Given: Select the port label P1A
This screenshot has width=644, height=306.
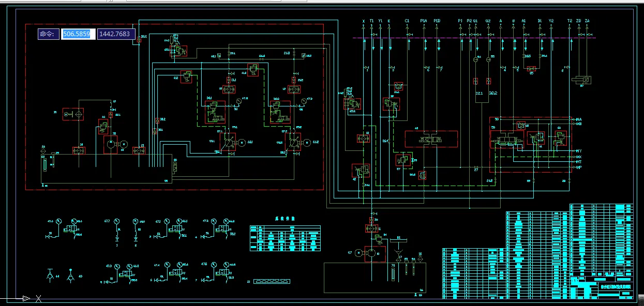Looking at the screenshot, I should (424, 21).
